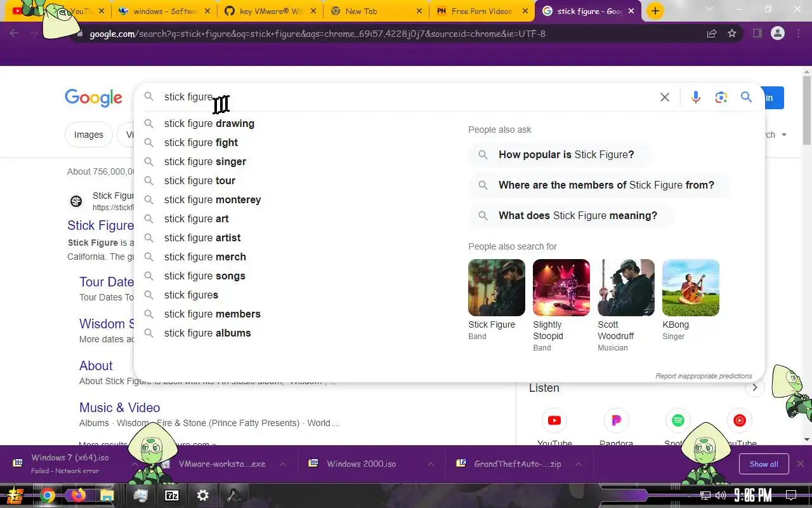Screen dimensions: 812x508
Task: Open KBong singer thumbnail
Action: (x=691, y=288)
